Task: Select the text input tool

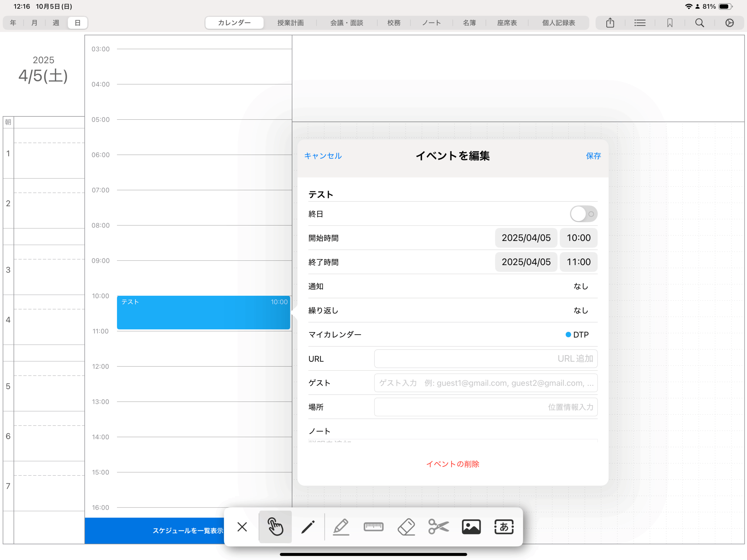Action: click(504, 526)
